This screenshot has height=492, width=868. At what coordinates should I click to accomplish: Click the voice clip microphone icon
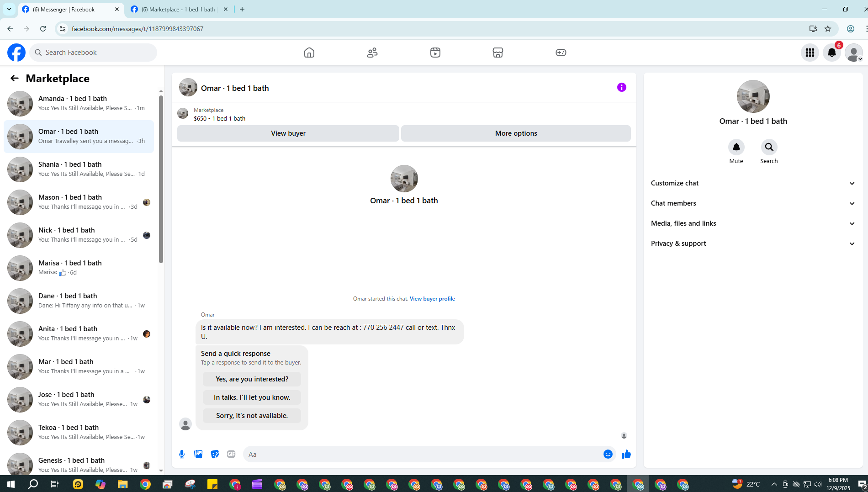pyautogui.click(x=182, y=454)
